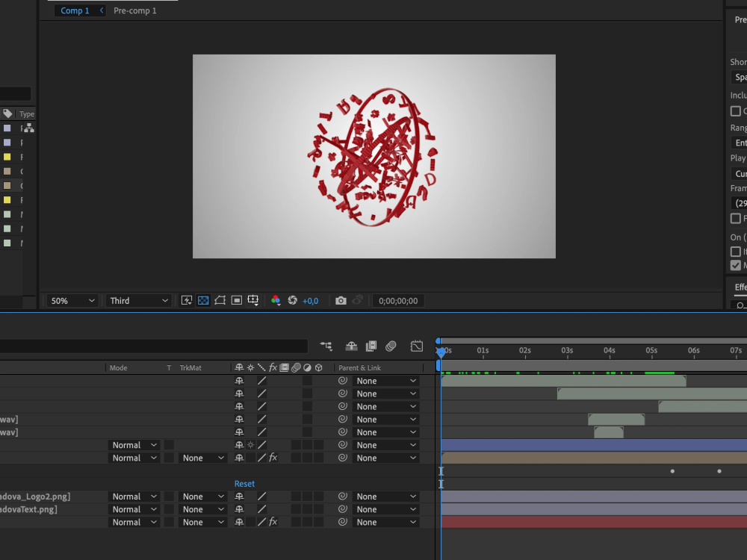This screenshot has width=747, height=560.
Task: Switch to the Pre-comp 1 tab
Action: [134, 10]
